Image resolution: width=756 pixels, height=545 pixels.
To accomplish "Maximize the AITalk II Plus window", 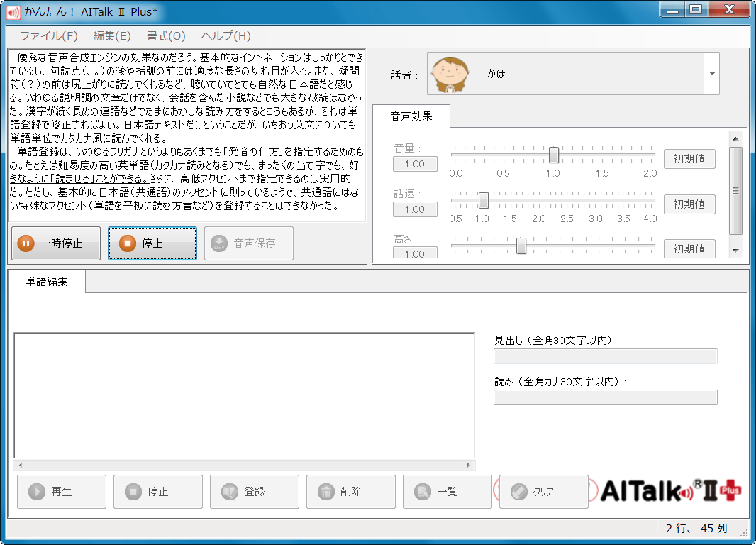I will click(696, 9).
